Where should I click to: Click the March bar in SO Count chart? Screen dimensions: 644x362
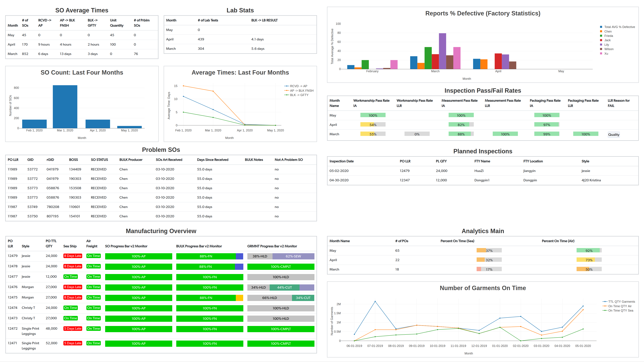65,107
